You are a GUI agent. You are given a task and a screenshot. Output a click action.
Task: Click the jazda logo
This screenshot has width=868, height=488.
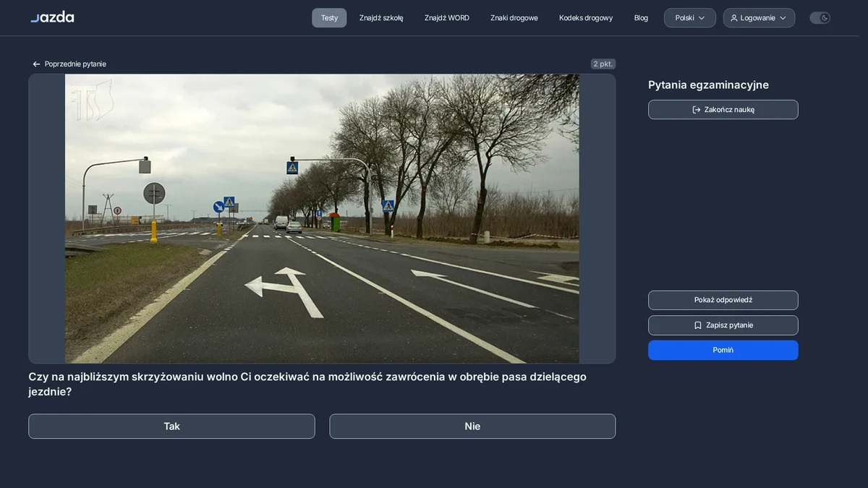52,17
